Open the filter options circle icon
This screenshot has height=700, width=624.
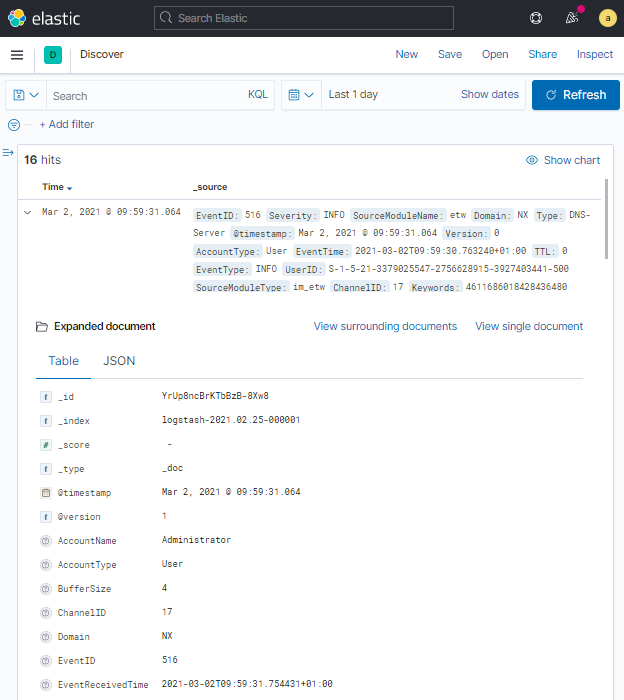pyautogui.click(x=14, y=125)
